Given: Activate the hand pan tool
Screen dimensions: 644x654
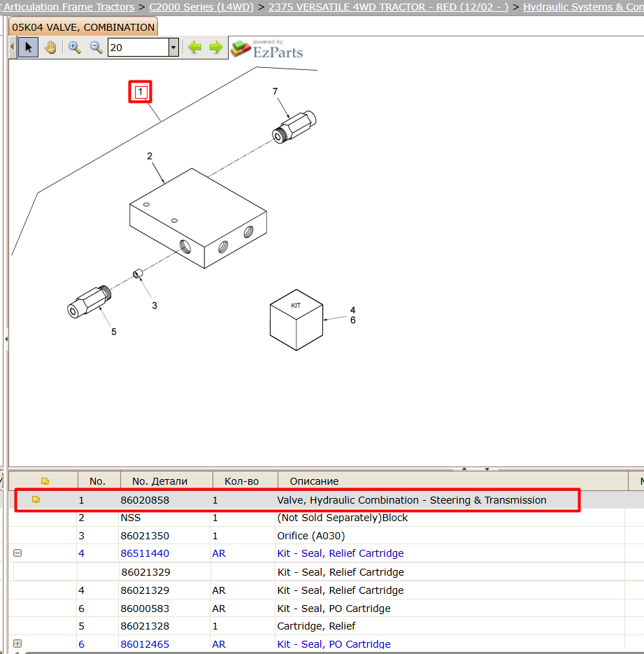Looking at the screenshot, I should tap(50, 47).
